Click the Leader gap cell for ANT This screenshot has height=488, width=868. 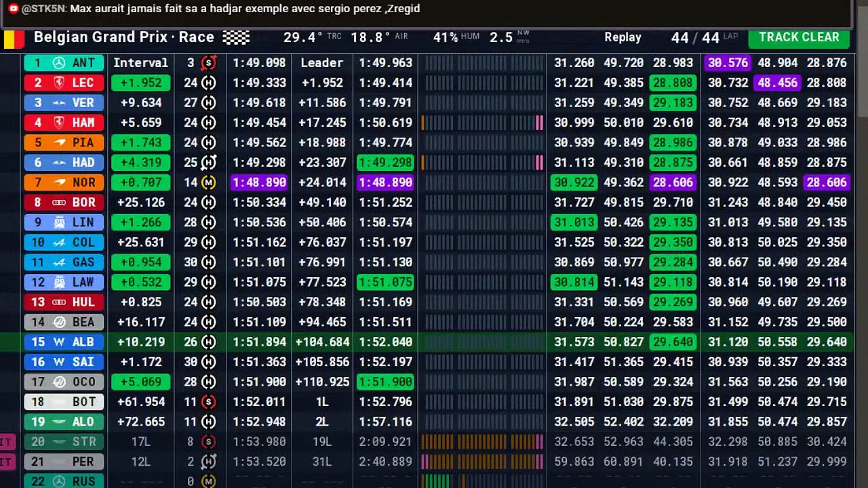[322, 63]
